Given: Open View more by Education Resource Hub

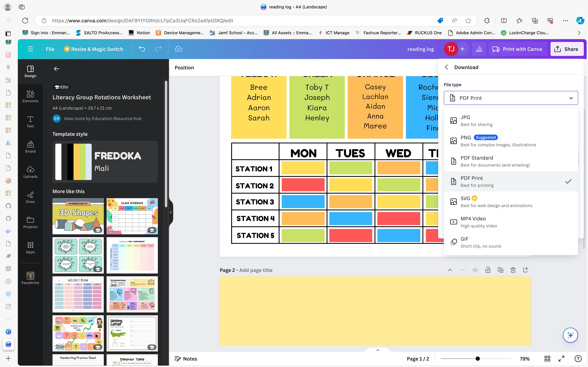Looking at the screenshot, I should point(102,118).
